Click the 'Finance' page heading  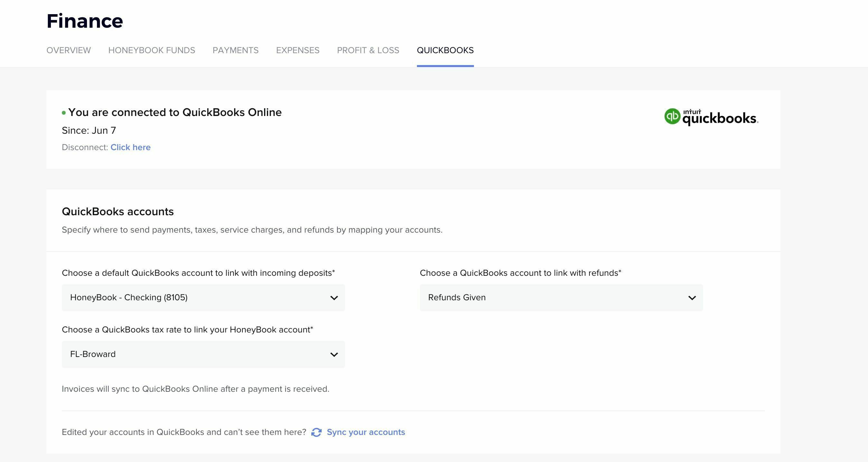pyautogui.click(x=85, y=21)
